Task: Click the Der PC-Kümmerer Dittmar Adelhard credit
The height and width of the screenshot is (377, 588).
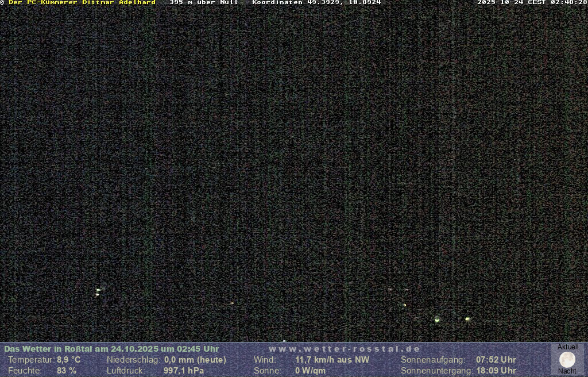Action: click(82, 2)
